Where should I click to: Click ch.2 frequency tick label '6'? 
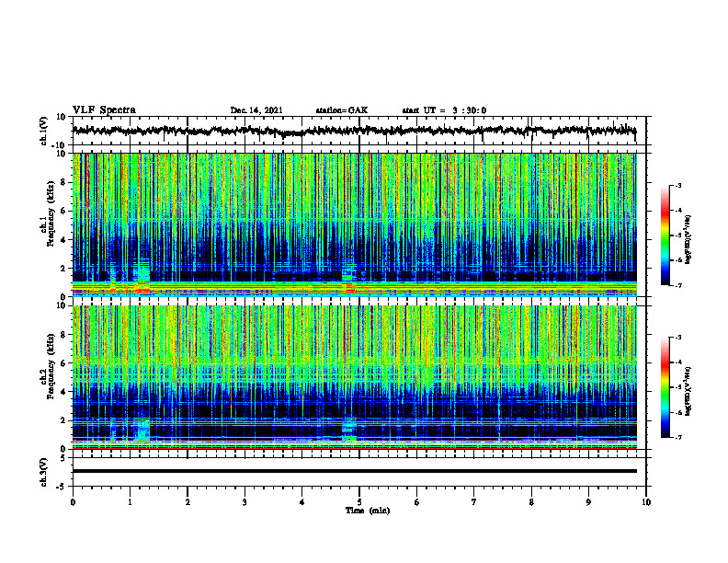(63, 363)
